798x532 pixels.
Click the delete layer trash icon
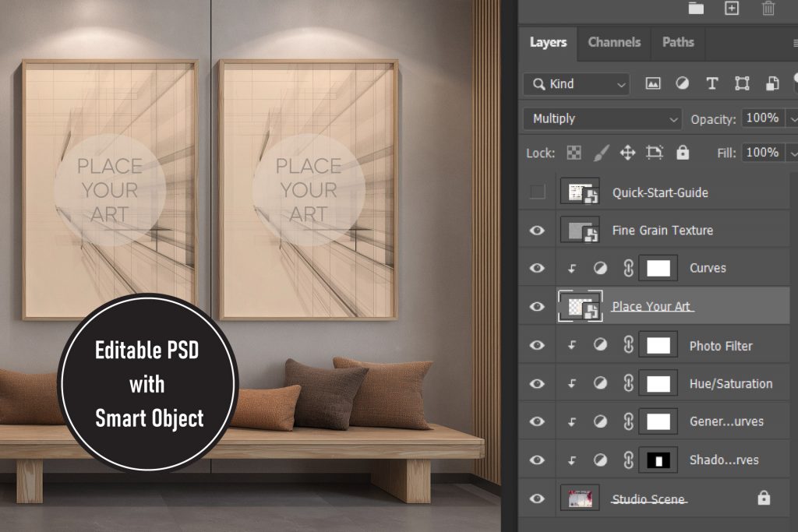tap(768, 8)
